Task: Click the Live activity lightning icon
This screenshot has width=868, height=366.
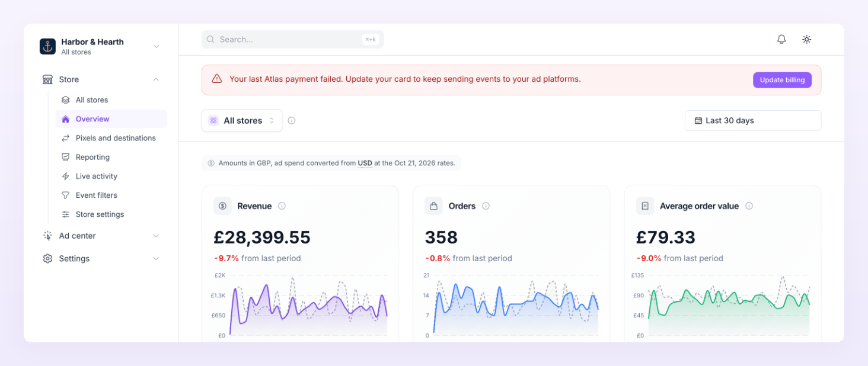Action: click(66, 176)
